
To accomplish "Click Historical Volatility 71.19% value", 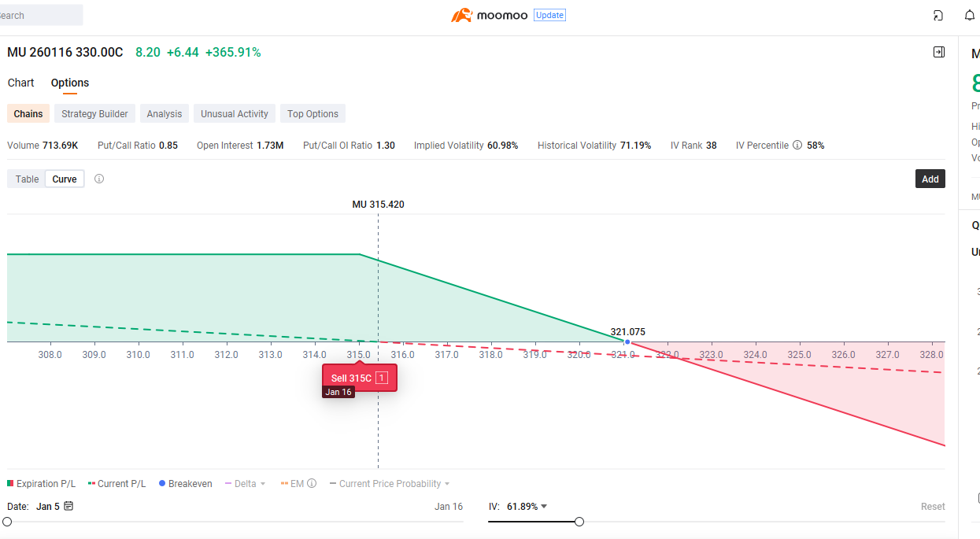I will [x=636, y=145].
